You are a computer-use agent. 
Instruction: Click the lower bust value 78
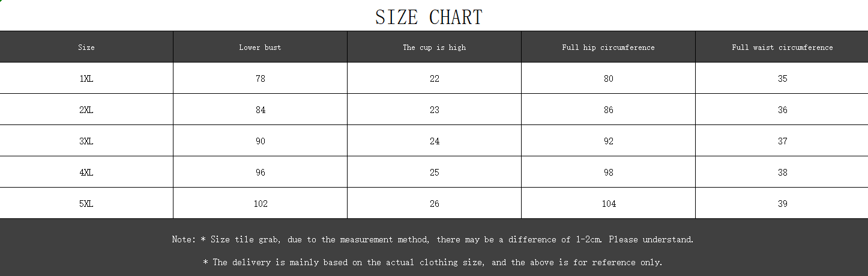coord(260,79)
